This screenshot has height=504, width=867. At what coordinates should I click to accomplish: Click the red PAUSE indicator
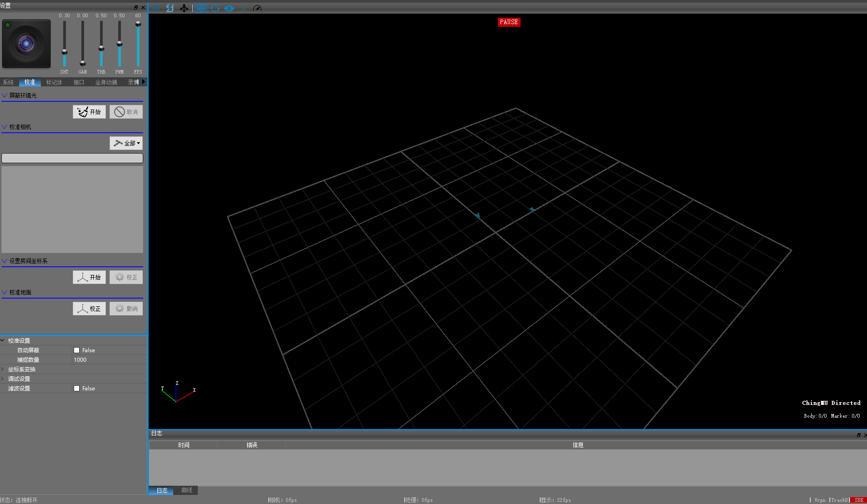pyautogui.click(x=509, y=22)
